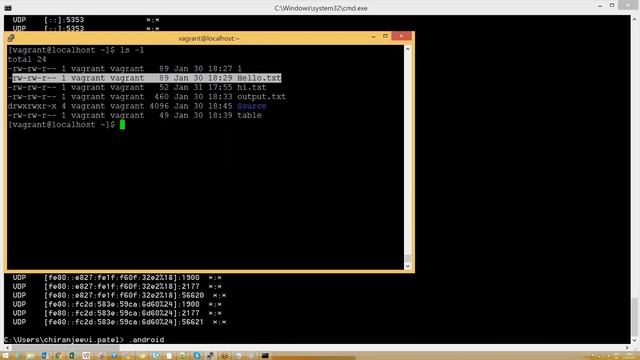The width and height of the screenshot is (640, 360).
Task: Click the drwxrwxr-x permissions text
Action: 32,106
